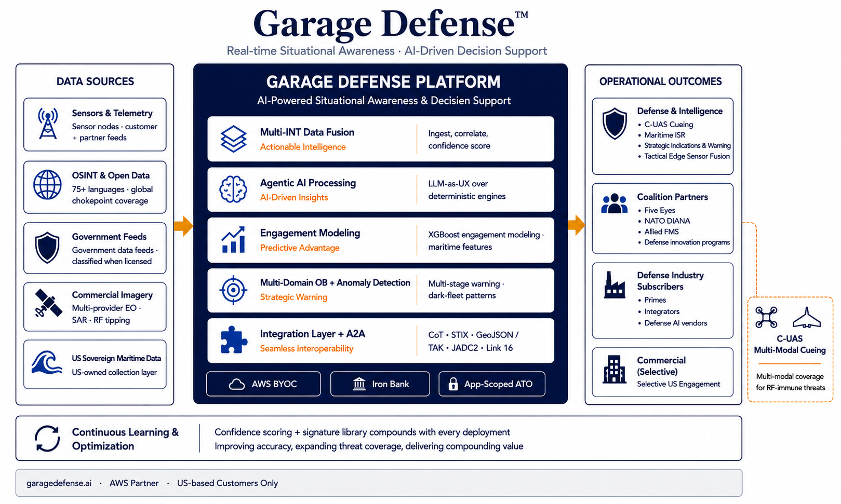Open the garagedefense.ai link

tap(59, 483)
